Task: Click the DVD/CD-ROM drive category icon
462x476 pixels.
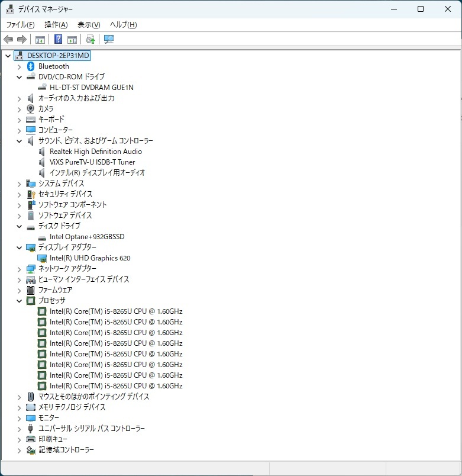Action: click(31, 76)
